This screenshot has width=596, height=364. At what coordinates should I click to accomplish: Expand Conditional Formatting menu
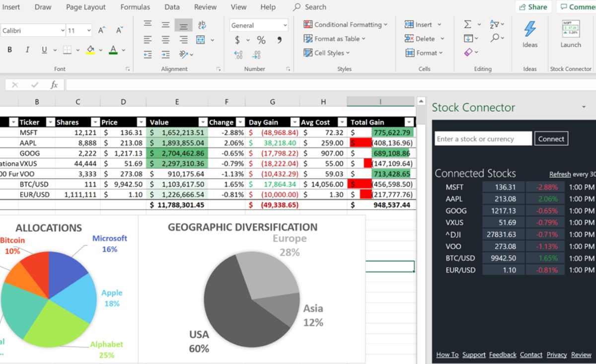346,24
